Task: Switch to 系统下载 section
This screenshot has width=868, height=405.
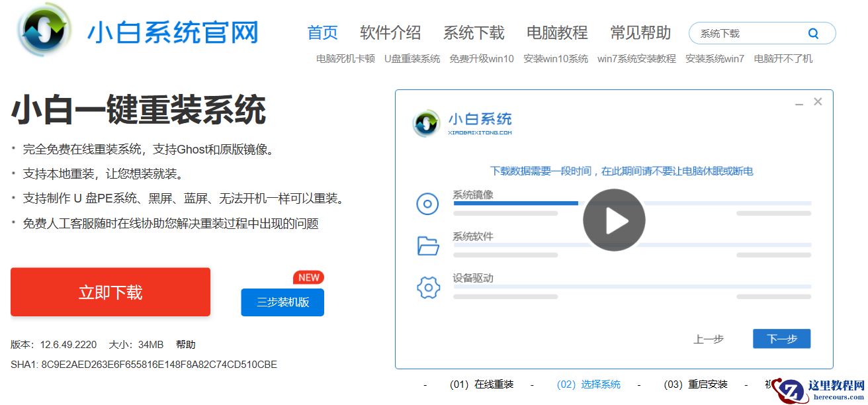Action: click(x=474, y=32)
